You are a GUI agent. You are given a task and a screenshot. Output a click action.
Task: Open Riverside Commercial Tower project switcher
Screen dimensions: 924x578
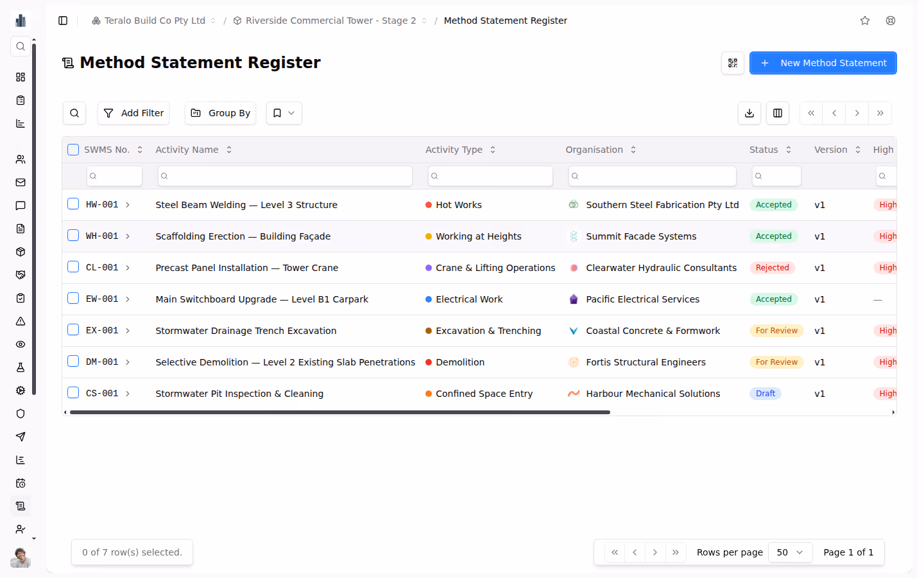tap(330, 21)
